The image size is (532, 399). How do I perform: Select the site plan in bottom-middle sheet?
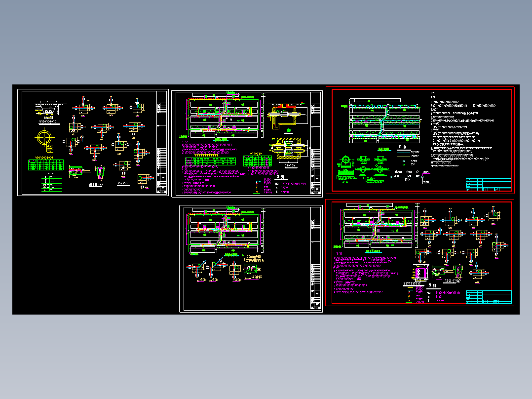(226, 232)
